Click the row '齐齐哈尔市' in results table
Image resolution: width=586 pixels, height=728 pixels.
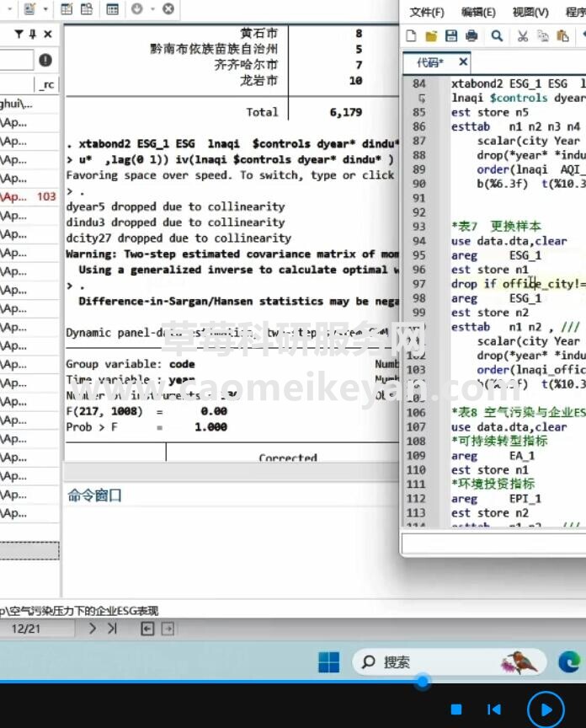click(x=247, y=65)
